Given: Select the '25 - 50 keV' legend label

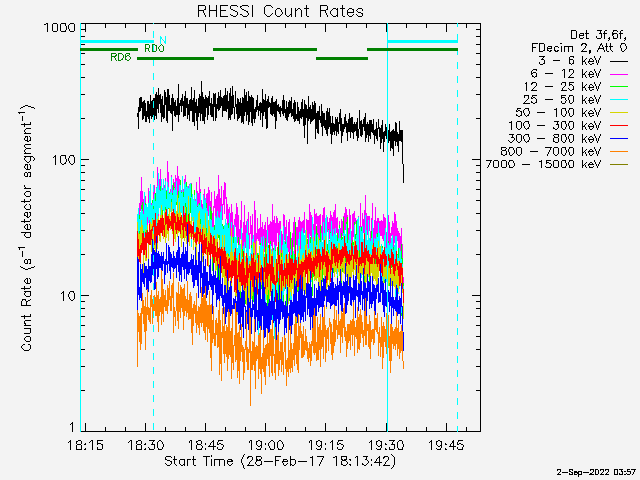Looking at the screenshot, I should 562,100.
